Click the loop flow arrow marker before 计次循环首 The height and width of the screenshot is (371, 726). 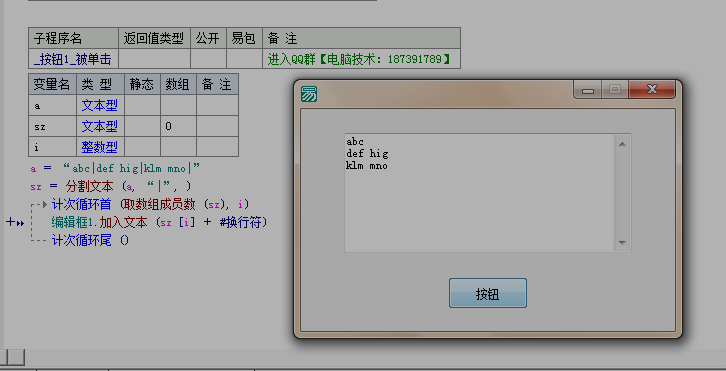pyautogui.click(x=45, y=204)
